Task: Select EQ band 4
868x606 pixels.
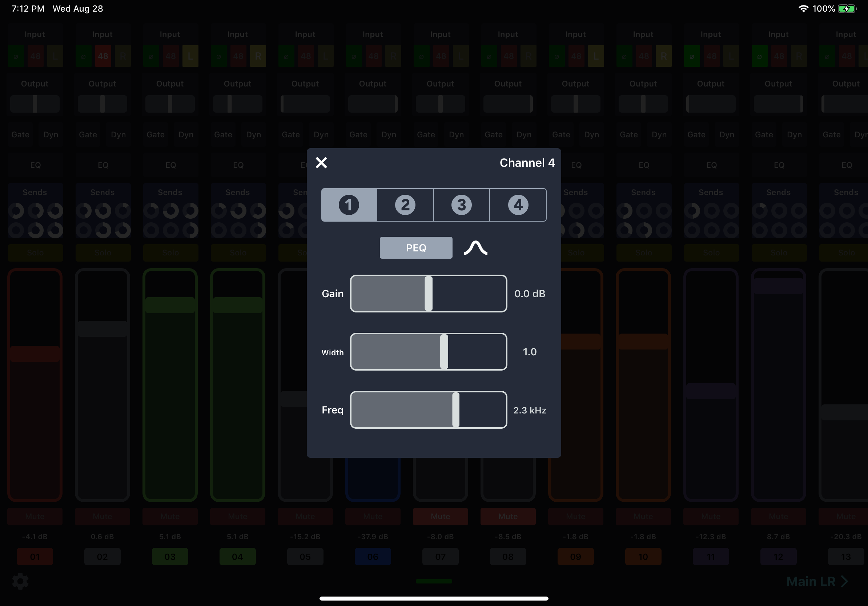Action: tap(518, 205)
